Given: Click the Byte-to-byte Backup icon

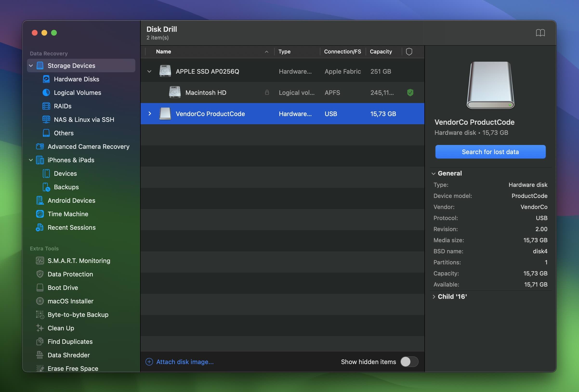Looking at the screenshot, I should tap(40, 314).
